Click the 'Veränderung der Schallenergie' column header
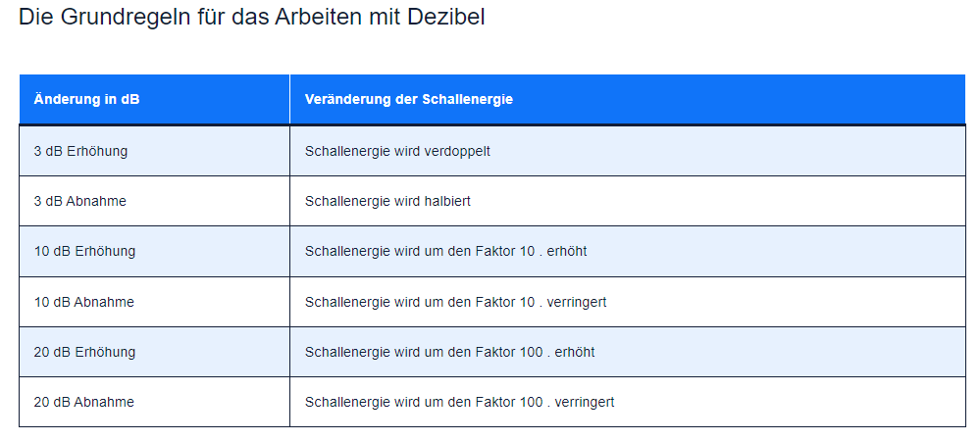 tap(409, 100)
